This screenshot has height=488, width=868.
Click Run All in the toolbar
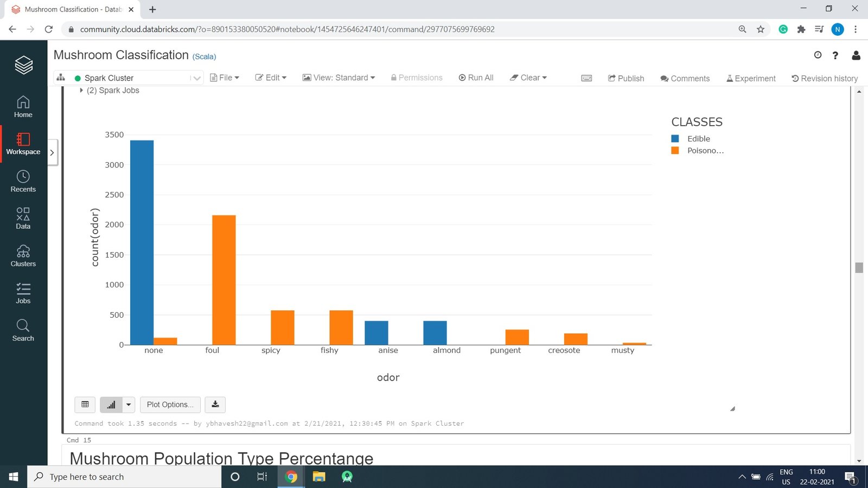tap(476, 78)
